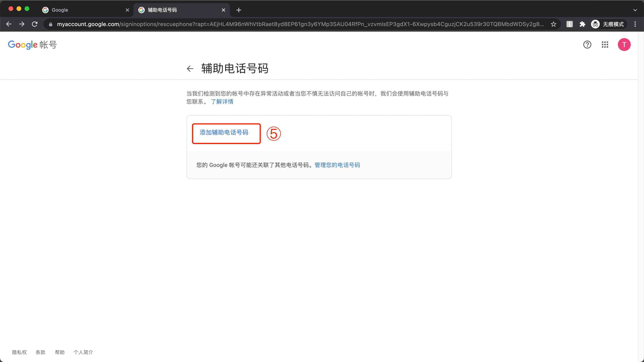The width and height of the screenshot is (644, 362).
Task: Click the Google 帐号 logo
Action: (32, 45)
